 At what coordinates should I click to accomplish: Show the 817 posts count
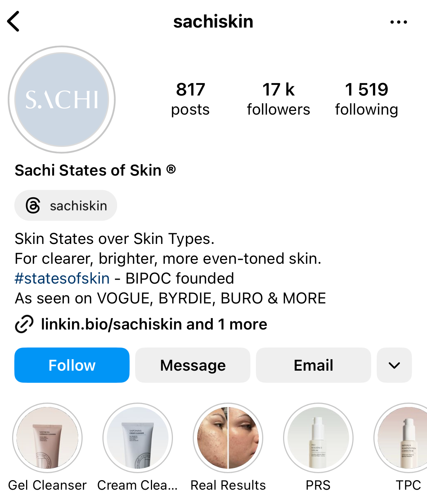coord(190,99)
